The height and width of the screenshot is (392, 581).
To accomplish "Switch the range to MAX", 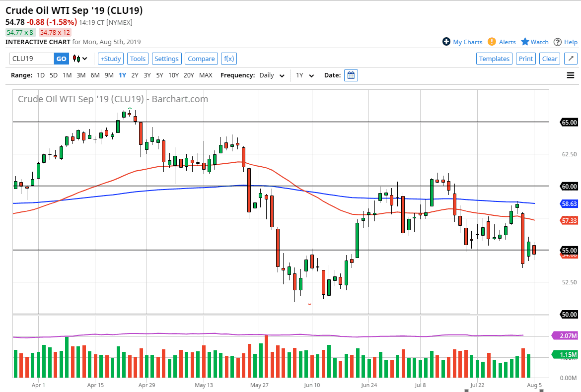I will coord(205,75).
